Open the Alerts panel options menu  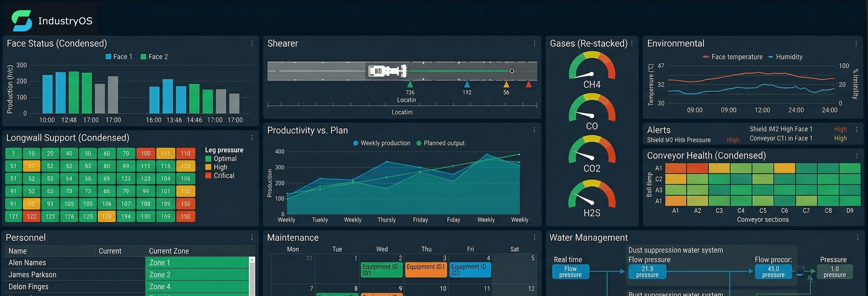pyautogui.click(x=857, y=130)
